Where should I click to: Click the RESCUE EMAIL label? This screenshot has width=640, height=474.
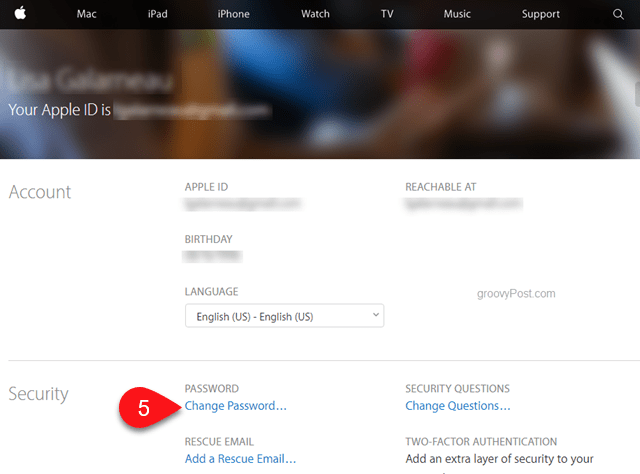pyautogui.click(x=219, y=442)
